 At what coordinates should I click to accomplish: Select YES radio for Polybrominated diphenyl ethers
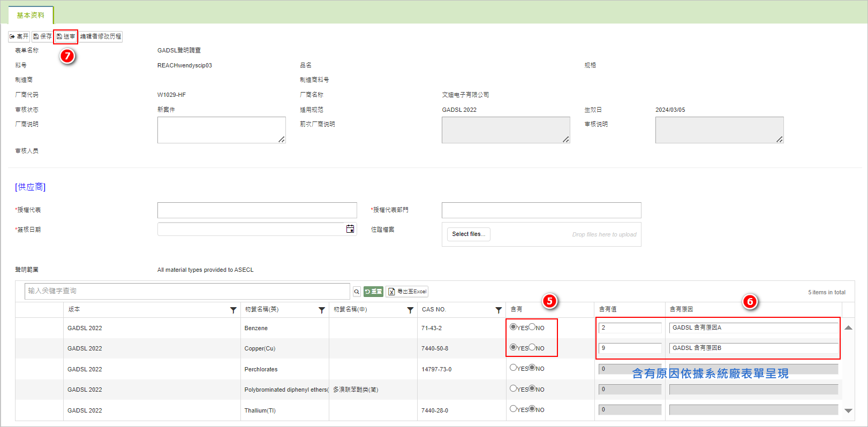[x=514, y=388]
